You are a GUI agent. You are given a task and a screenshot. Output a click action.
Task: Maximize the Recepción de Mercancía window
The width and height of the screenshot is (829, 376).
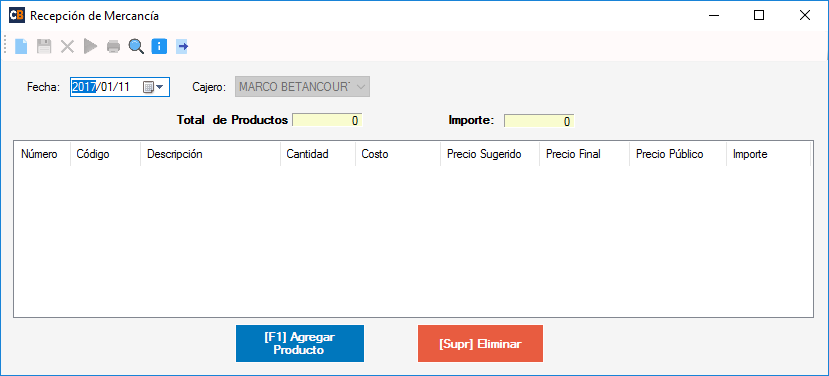point(759,15)
